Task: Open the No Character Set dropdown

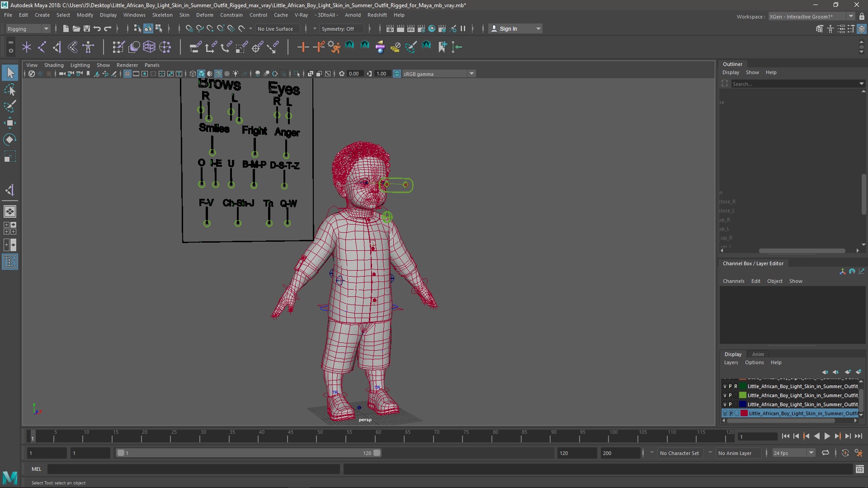Action: tap(679, 453)
